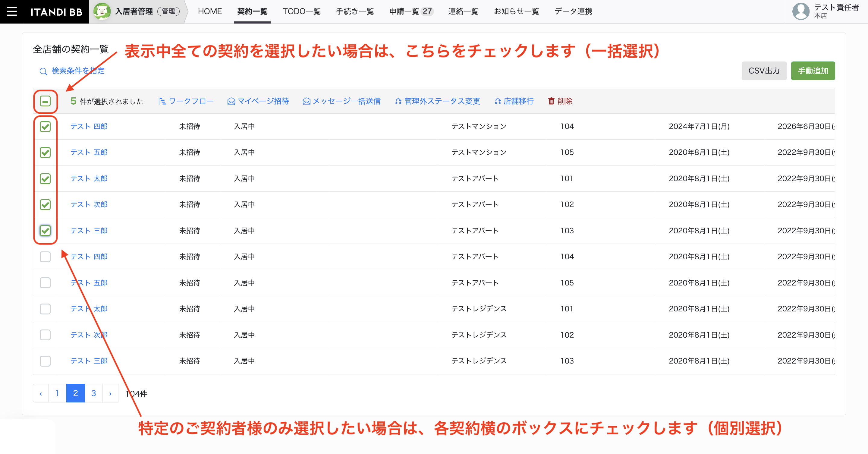Viewport: 868px width, 454px height.
Task: Select the 契約一覧 tab
Action: pyautogui.click(x=252, y=11)
